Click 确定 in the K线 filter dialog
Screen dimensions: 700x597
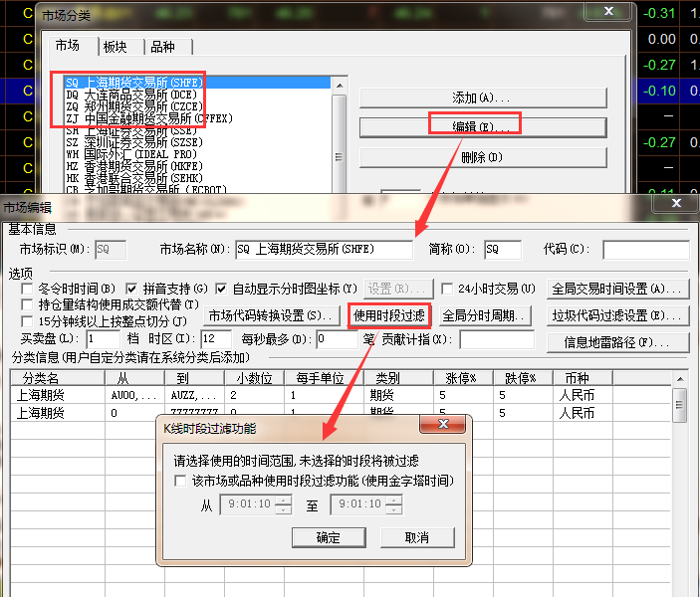[x=328, y=537]
